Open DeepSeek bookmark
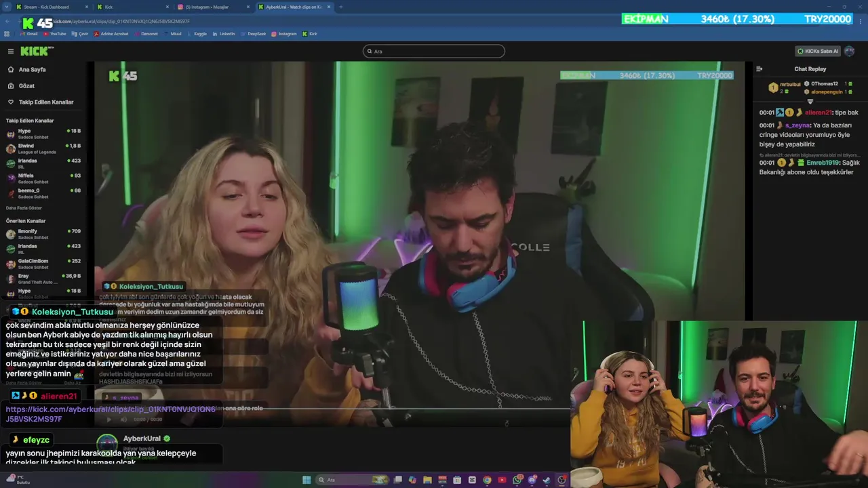This screenshot has width=868, height=488. [x=253, y=34]
